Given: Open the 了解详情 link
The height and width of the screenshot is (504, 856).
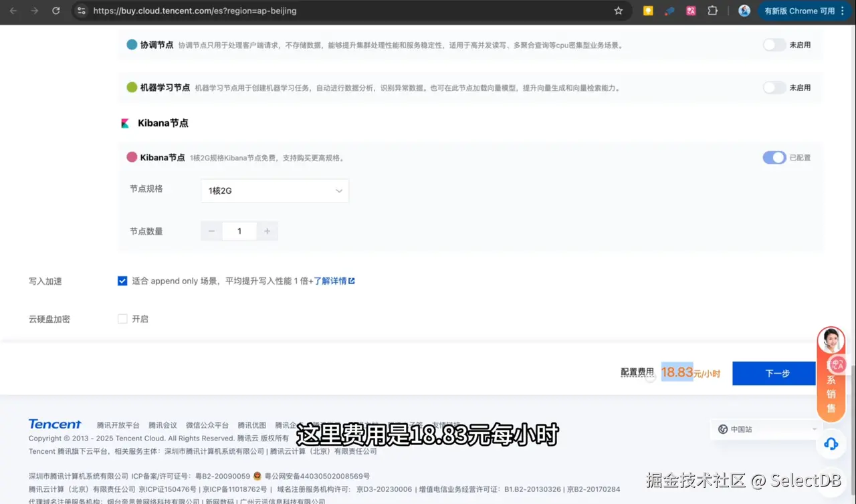Looking at the screenshot, I should 332,281.
